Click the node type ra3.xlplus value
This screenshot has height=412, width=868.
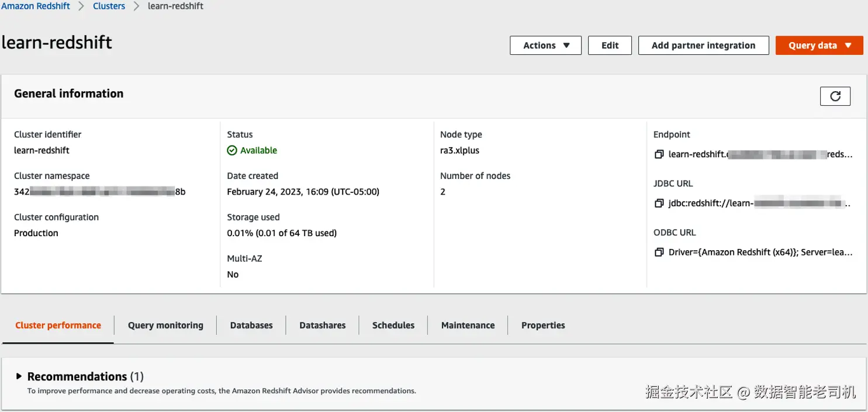(x=459, y=150)
